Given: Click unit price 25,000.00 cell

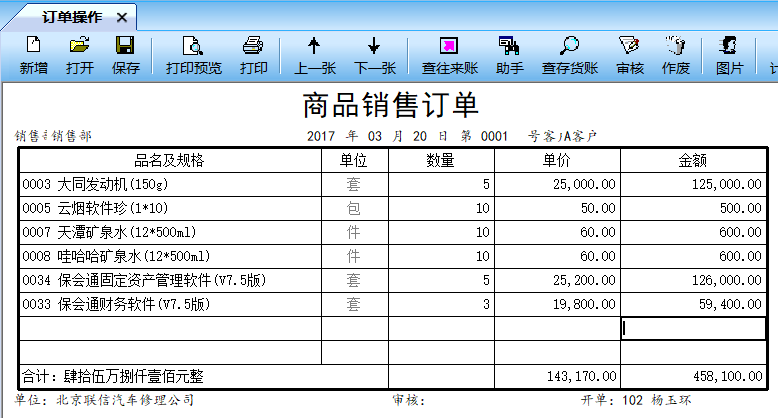Looking at the screenshot, I should coord(557,185).
